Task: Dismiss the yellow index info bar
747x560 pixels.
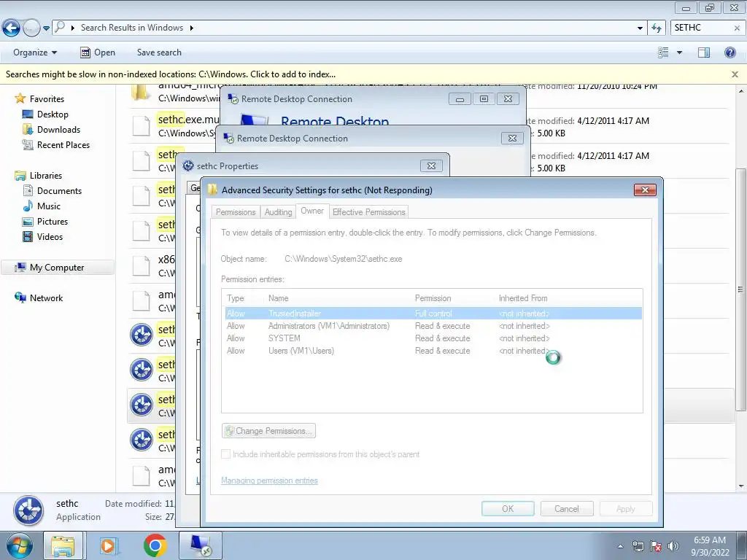Action: (x=735, y=74)
